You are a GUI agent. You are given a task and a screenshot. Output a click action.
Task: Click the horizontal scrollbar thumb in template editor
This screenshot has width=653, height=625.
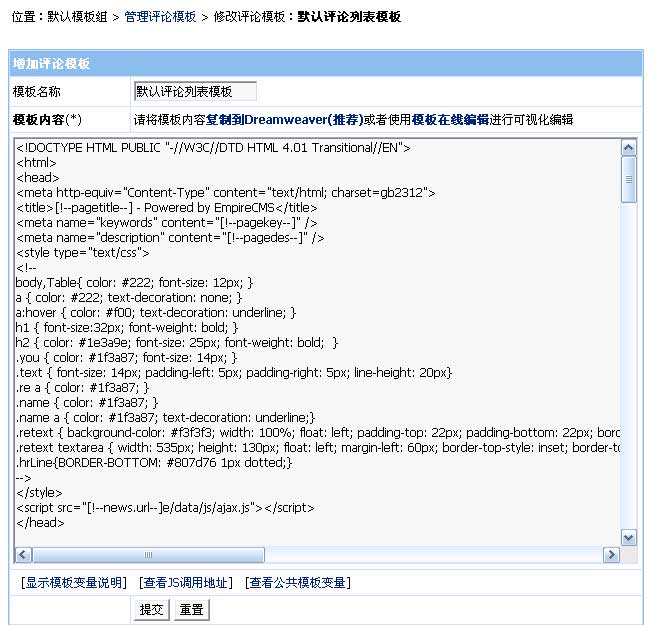(148, 554)
